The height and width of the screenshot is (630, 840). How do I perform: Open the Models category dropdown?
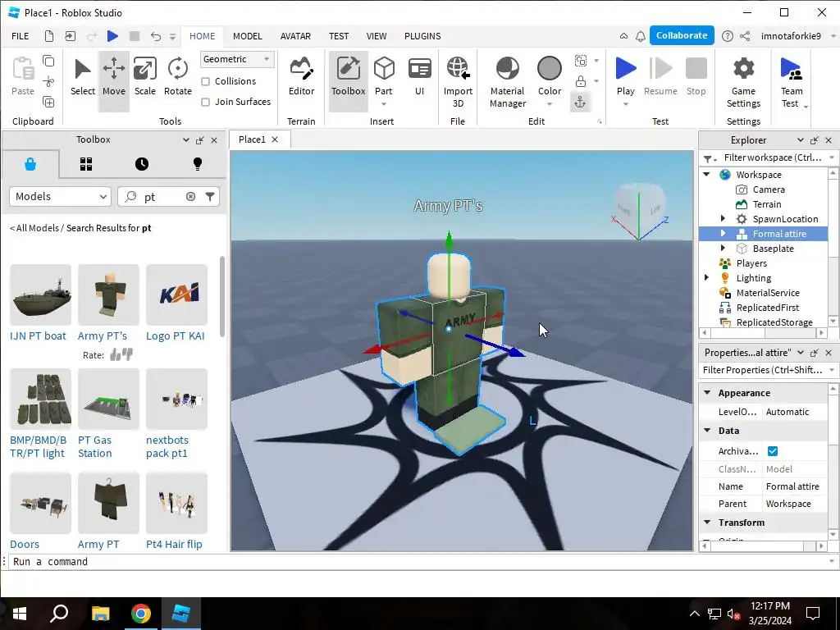(60, 197)
